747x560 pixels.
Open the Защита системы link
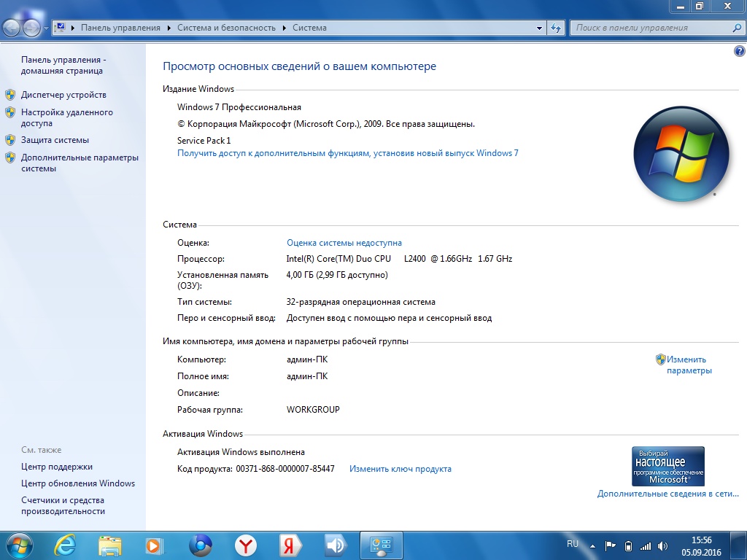55,140
